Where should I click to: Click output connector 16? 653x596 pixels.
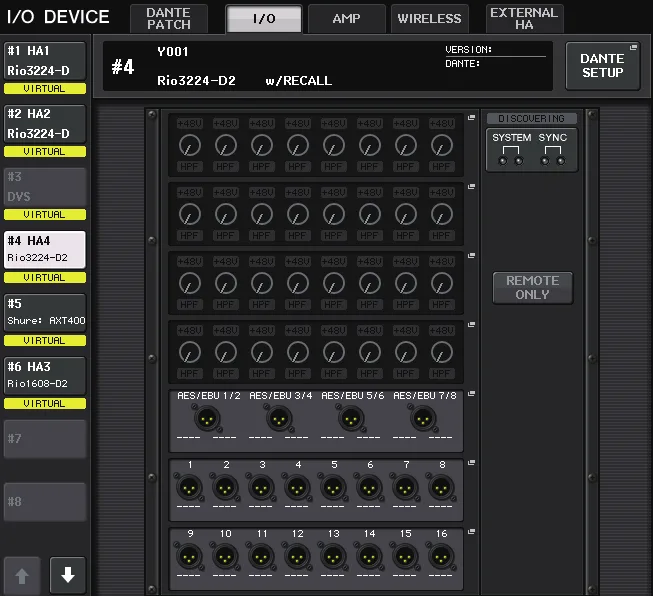(441, 556)
